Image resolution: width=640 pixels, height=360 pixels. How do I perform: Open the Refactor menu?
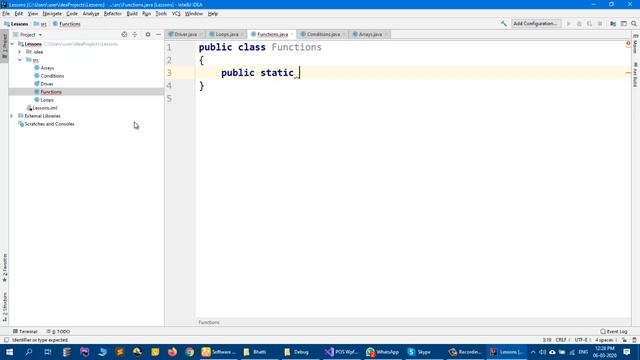[113, 13]
